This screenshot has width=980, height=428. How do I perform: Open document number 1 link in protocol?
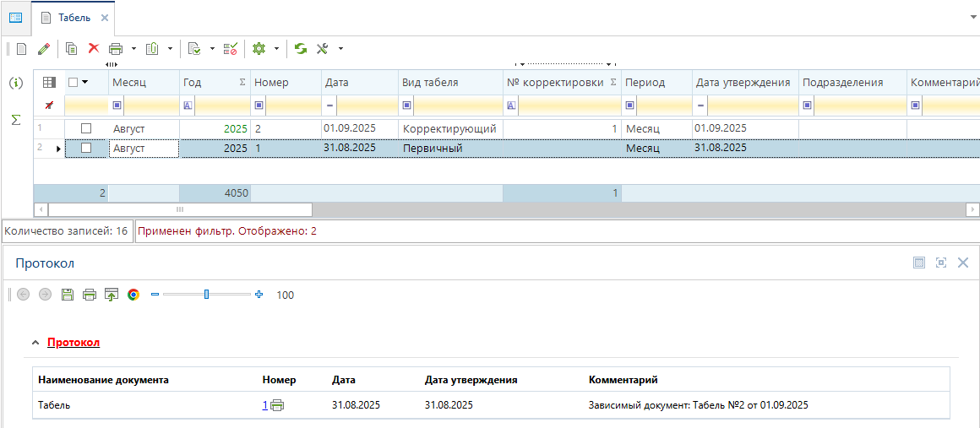coord(265,405)
